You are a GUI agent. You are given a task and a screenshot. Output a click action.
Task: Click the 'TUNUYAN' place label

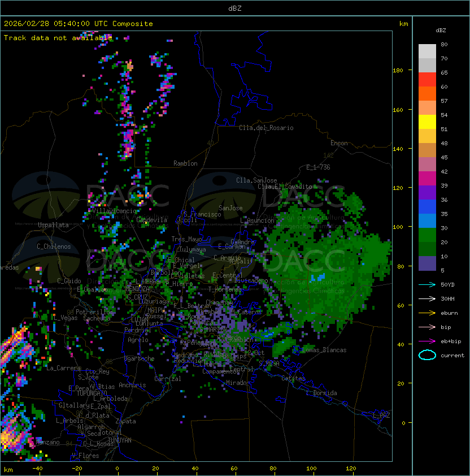click(x=120, y=440)
